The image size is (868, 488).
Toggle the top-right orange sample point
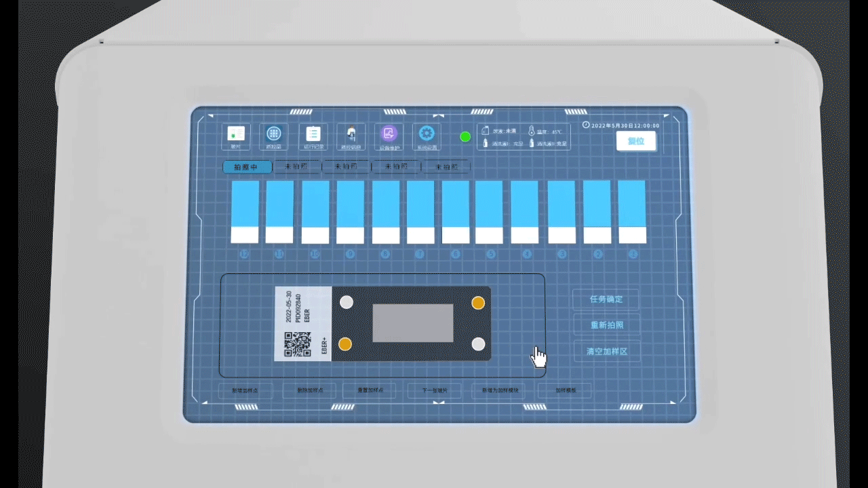point(478,302)
